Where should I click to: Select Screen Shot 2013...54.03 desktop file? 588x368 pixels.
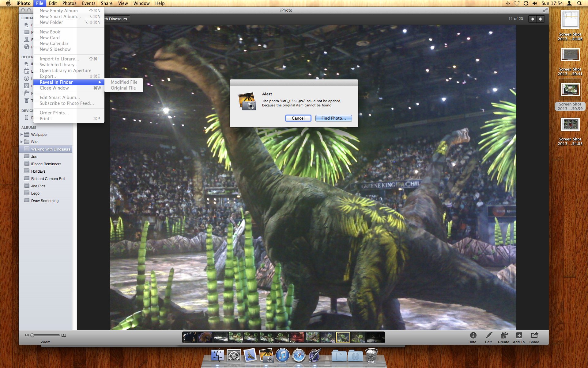pyautogui.click(x=570, y=131)
